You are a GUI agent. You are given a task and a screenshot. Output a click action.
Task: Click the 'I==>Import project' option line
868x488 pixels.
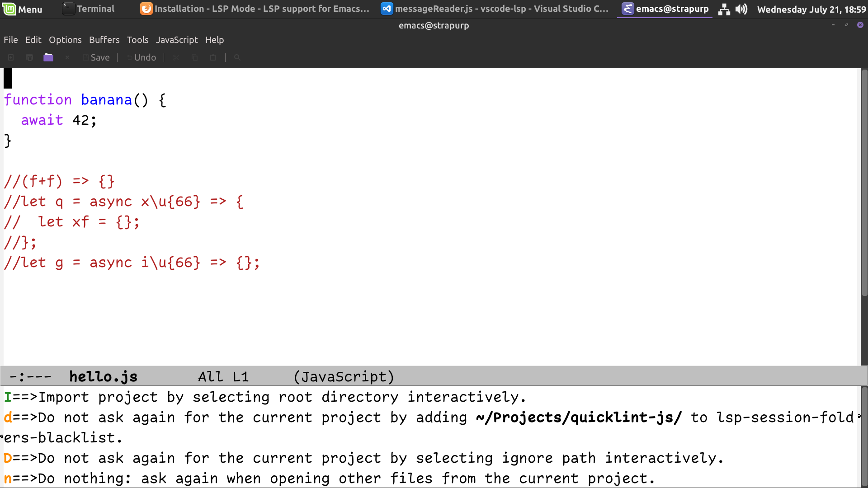tap(265, 397)
